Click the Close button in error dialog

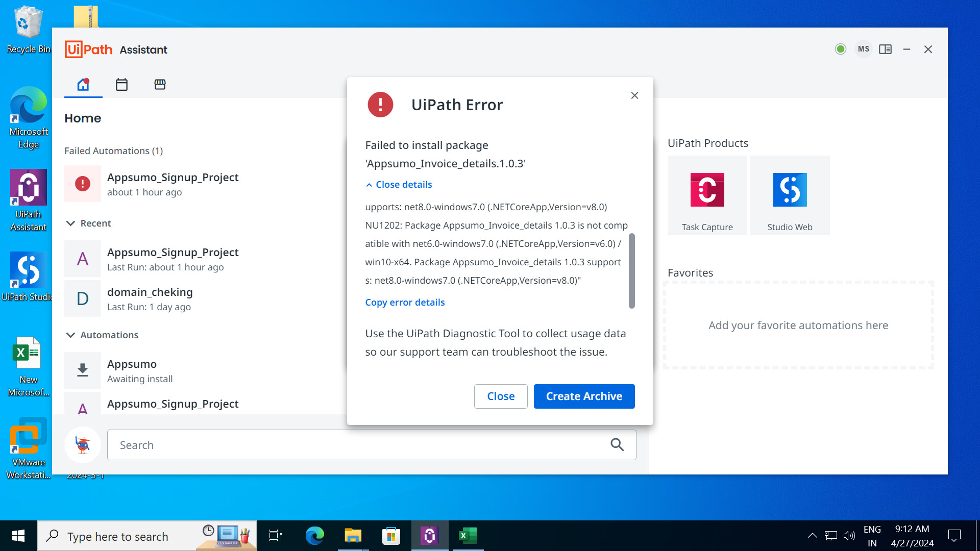(x=501, y=396)
